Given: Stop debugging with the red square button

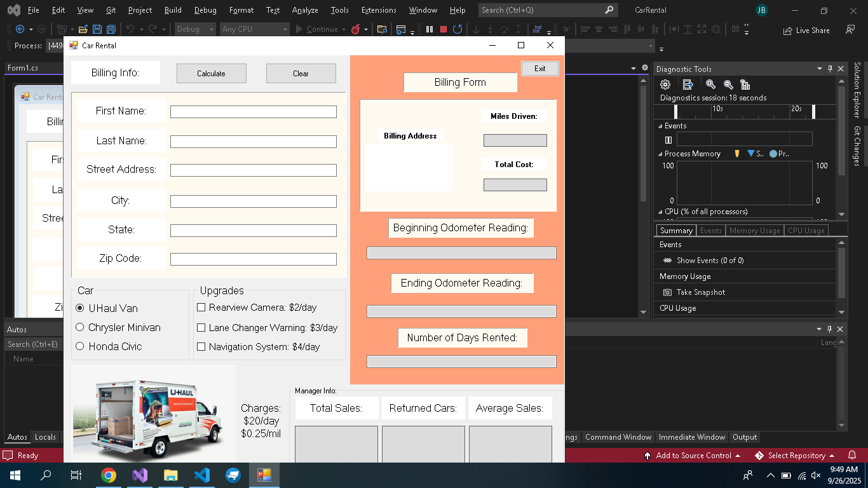Looking at the screenshot, I should pyautogui.click(x=444, y=29).
